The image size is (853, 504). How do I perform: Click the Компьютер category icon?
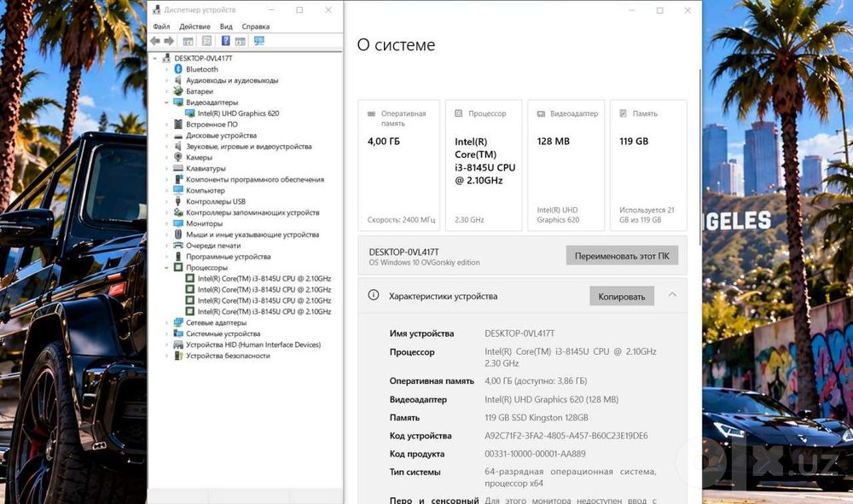click(x=178, y=190)
